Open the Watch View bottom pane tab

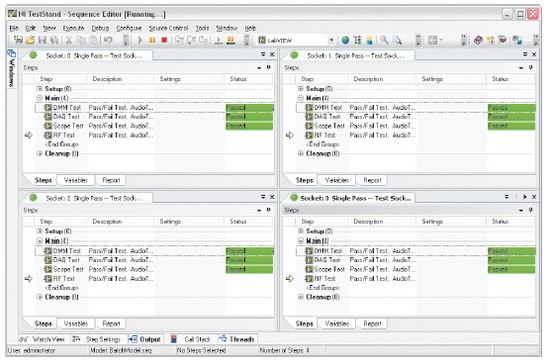(42, 339)
